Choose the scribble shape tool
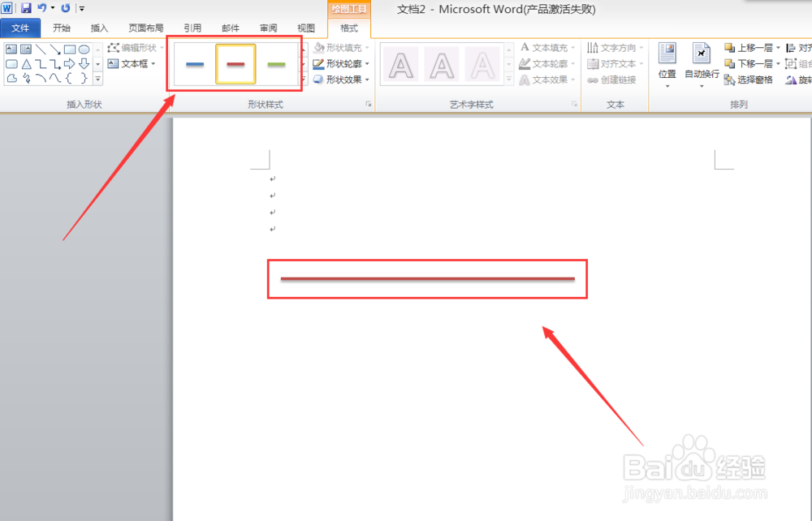 25,79
